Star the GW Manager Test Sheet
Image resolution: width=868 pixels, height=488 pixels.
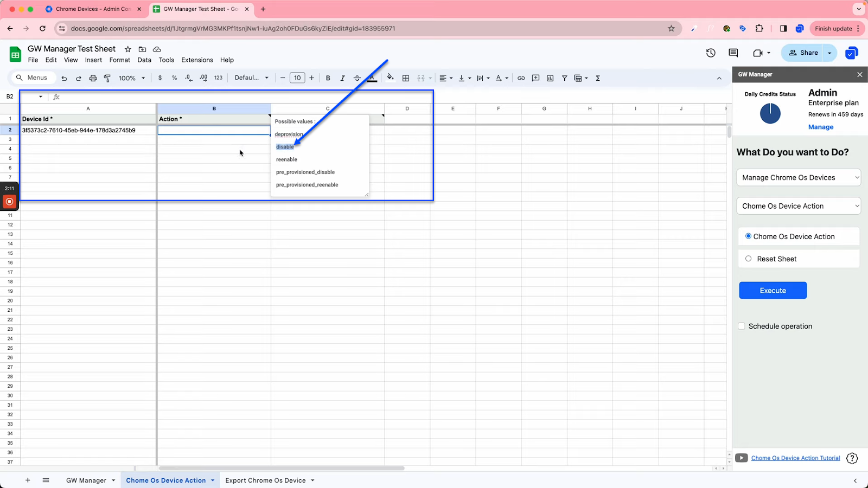click(128, 49)
